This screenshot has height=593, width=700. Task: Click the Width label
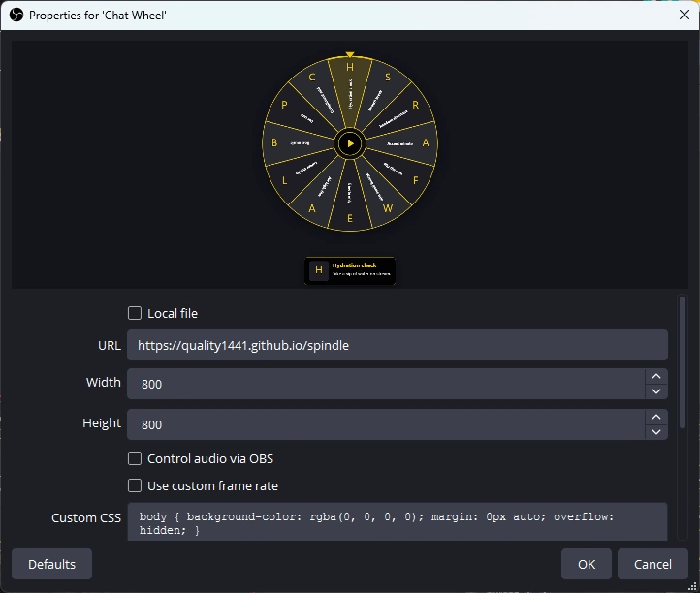[104, 383]
